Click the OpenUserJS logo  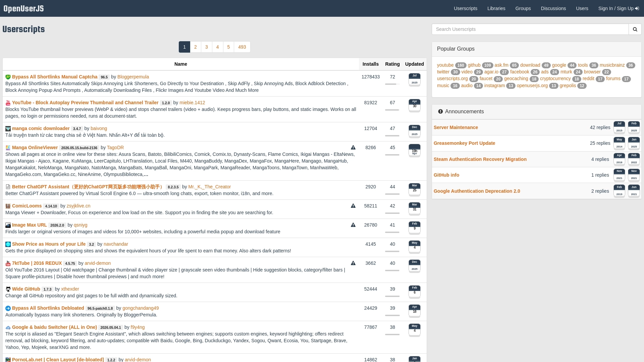[x=23, y=8]
